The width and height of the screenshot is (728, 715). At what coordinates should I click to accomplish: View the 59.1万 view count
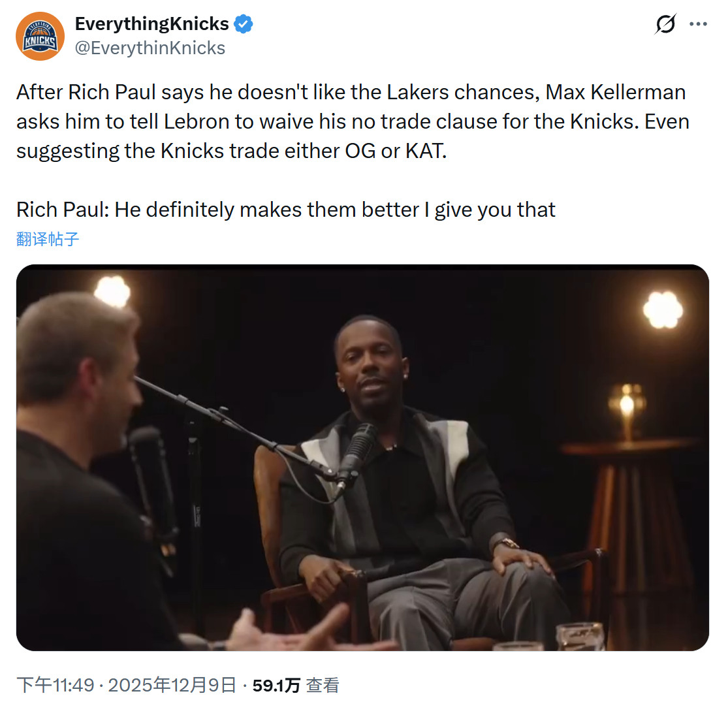pyautogui.click(x=276, y=686)
